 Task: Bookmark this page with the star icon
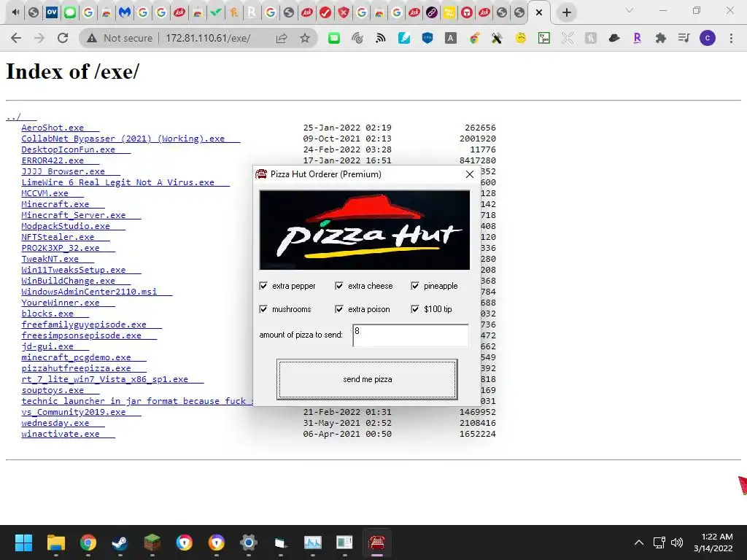click(305, 38)
